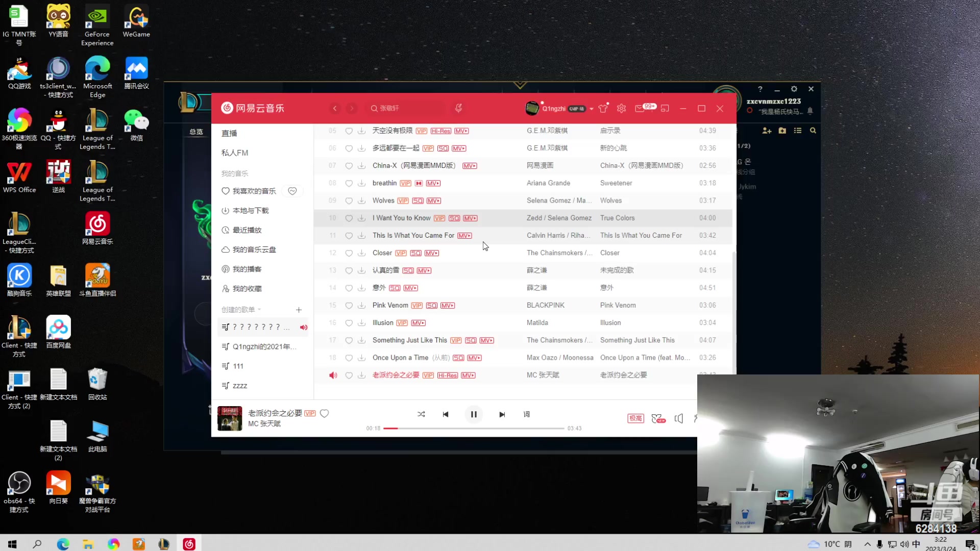Click album link True Colors

[617, 218]
